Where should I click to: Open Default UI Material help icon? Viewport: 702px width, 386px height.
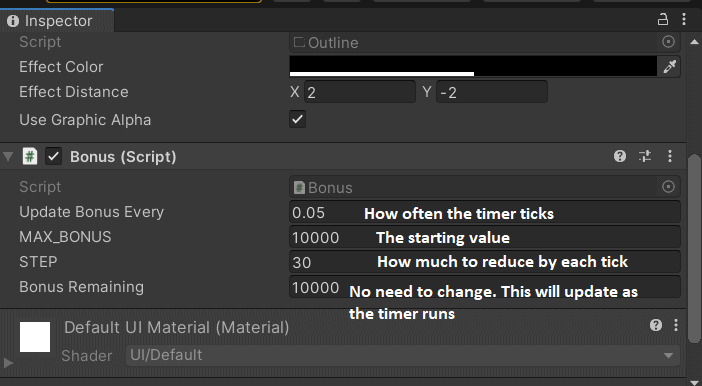655,325
